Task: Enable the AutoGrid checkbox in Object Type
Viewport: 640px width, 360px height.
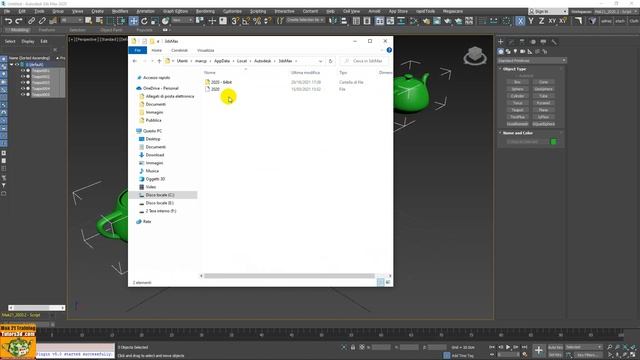Action: point(516,76)
